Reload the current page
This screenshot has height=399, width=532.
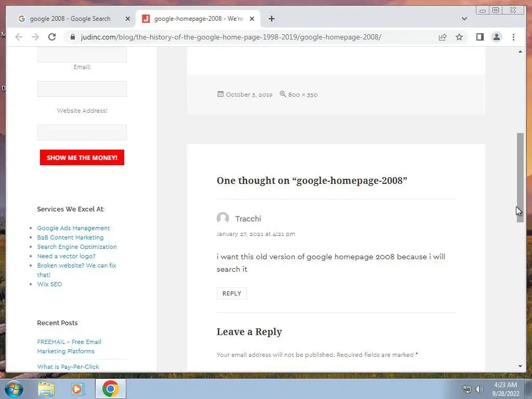pyautogui.click(x=52, y=37)
